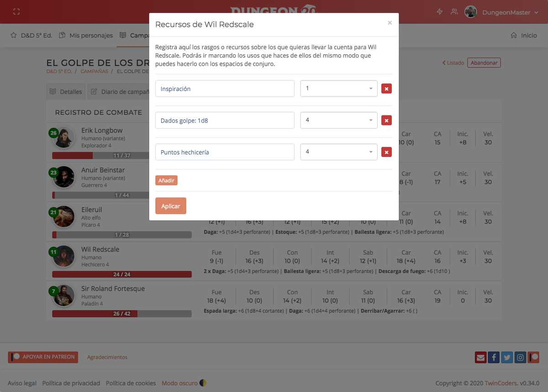This screenshot has height=392, width=548.
Task: Return to Listado link
Action: [x=453, y=63]
